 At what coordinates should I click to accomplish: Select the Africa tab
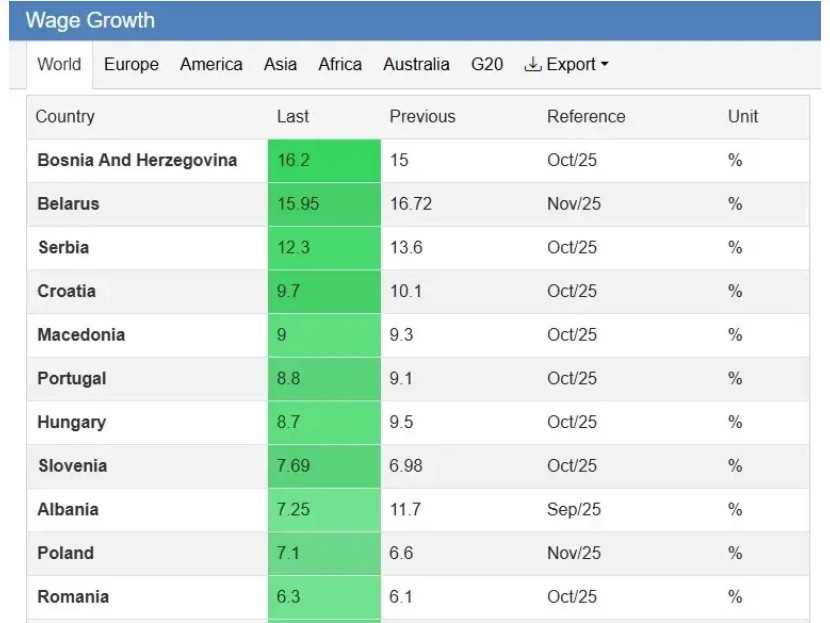pyautogui.click(x=340, y=65)
